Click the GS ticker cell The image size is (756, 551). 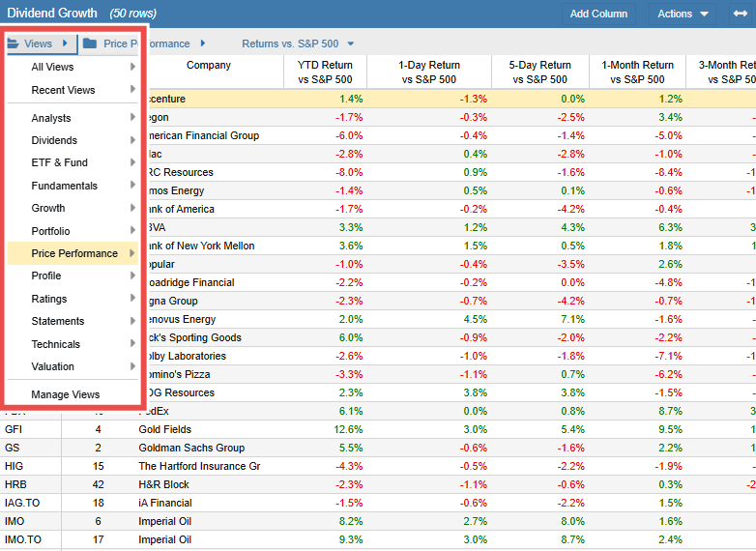[12, 448]
